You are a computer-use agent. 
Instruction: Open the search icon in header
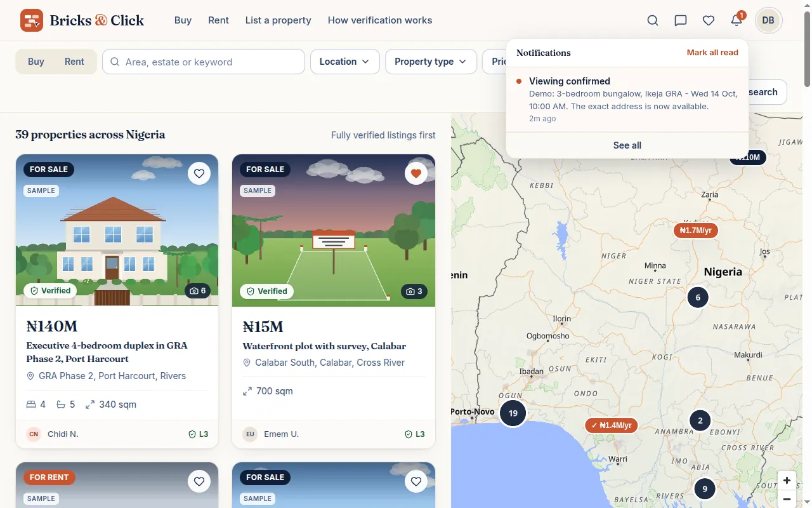(x=653, y=20)
